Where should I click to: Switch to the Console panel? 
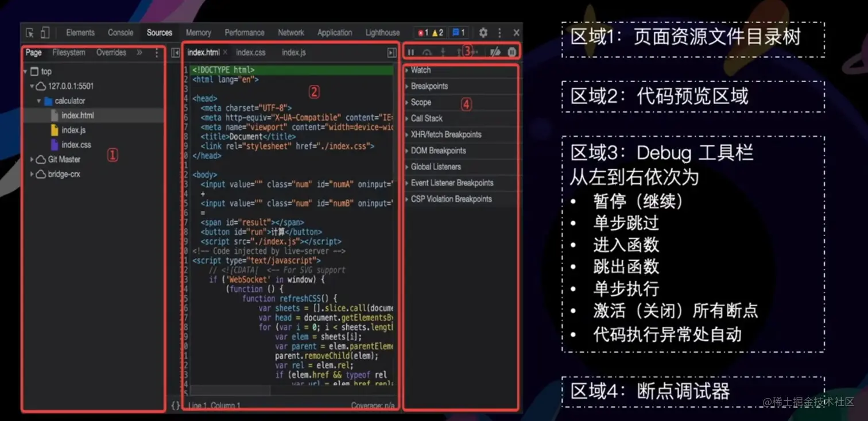[121, 33]
